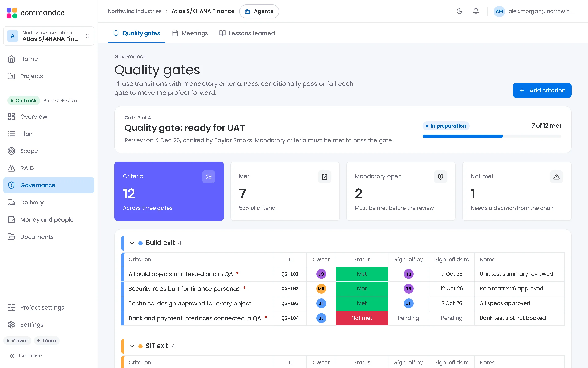Image resolution: width=588 pixels, height=368 pixels.
Task: Switch to the Quality gates tab
Action: [x=137, y=33]
